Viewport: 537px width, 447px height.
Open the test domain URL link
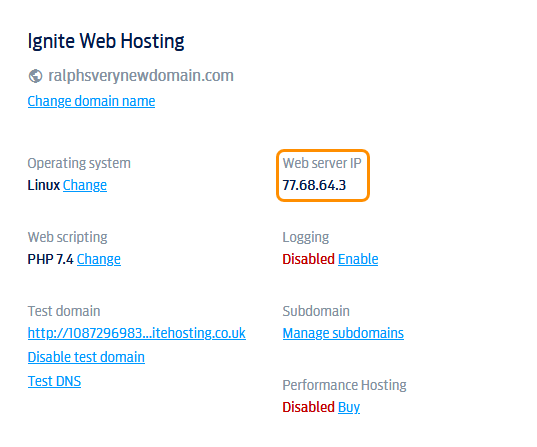click(x=137, y=333)
